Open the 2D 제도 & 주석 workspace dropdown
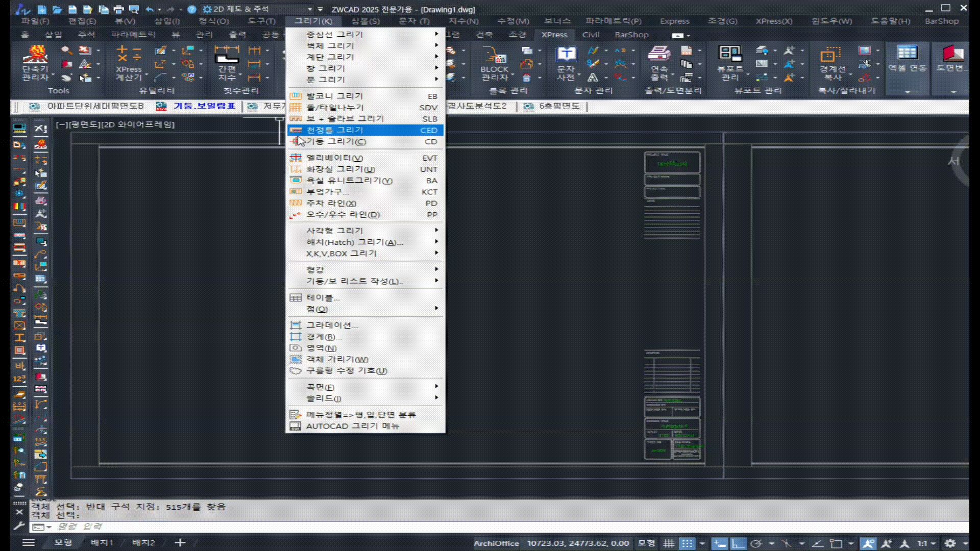Screen dimensions: 980x551 click(x=309, y=9)
